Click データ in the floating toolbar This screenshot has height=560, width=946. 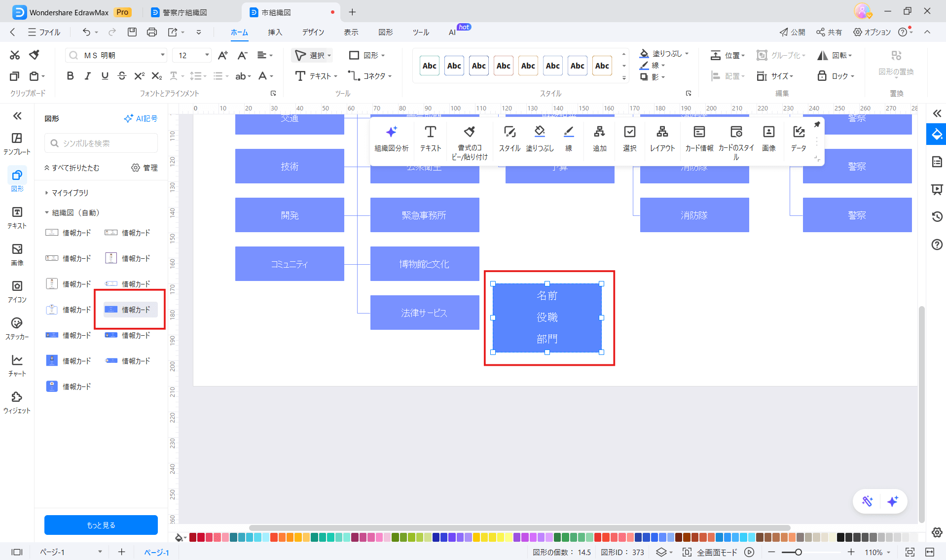799,139
